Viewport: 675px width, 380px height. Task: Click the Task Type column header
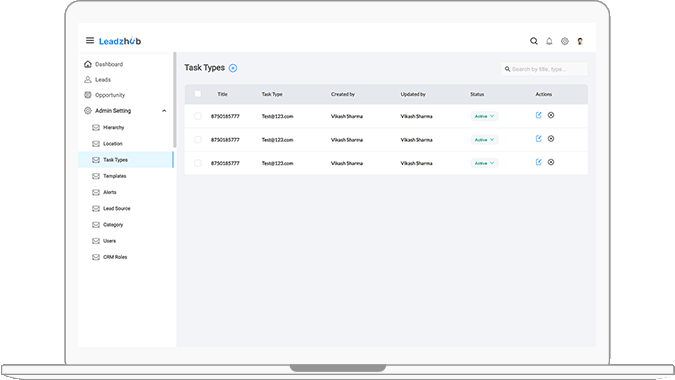(x=272, y=94)
